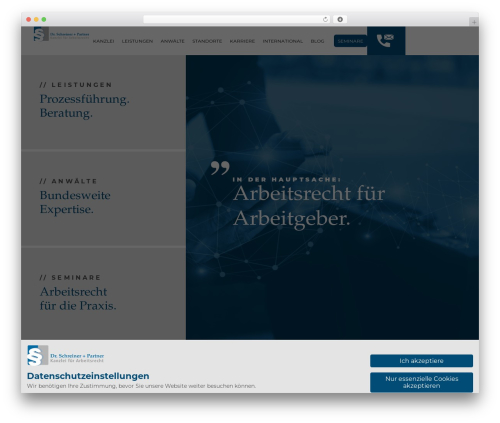
Task: Open the Karriere menu item
Action: click(x=242, y=41)
